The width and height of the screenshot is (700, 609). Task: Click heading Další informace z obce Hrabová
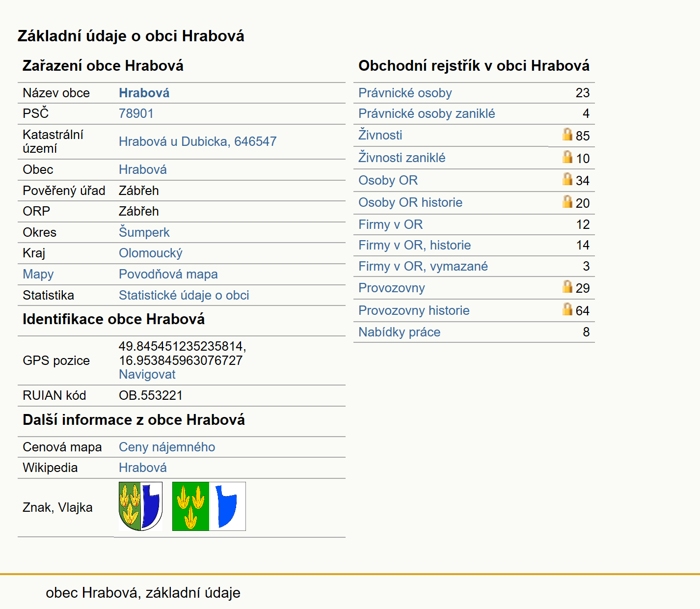pyautogui.click(x=134, y=420)
